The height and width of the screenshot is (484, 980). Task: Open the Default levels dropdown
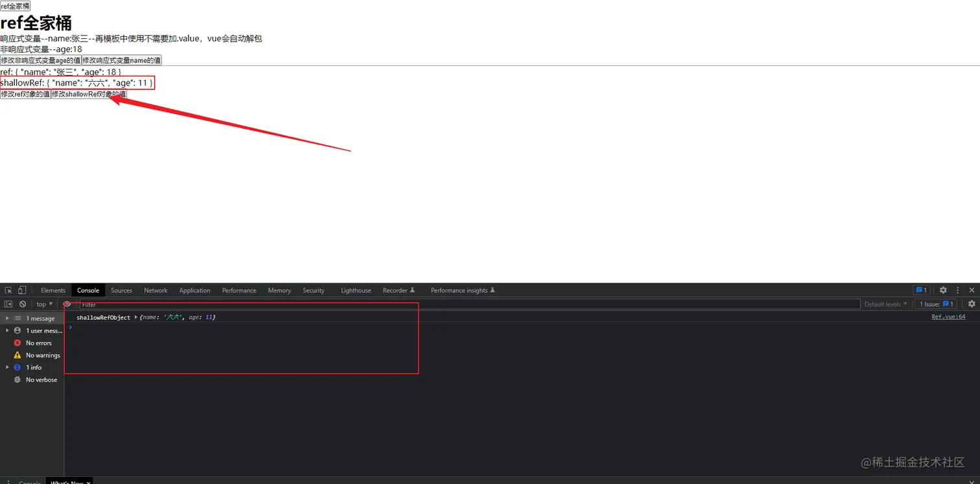(x=885, y=304)
